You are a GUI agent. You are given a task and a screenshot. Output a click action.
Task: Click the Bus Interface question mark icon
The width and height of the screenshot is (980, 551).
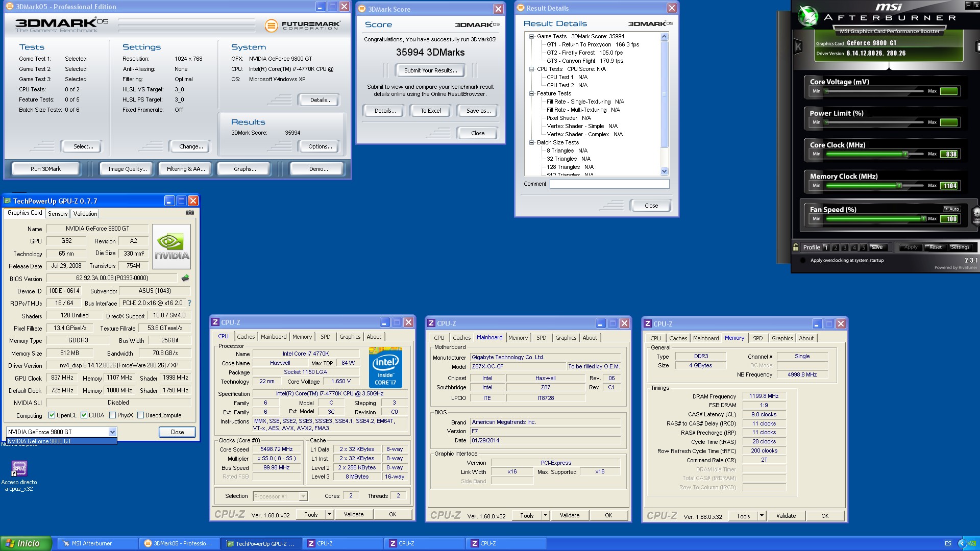coord(189,303)
